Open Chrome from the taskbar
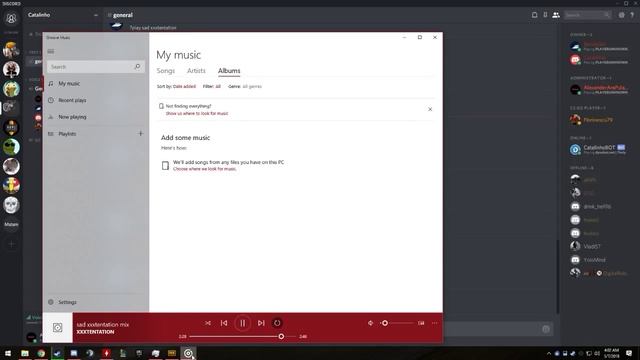 click(x=41, y=353)
